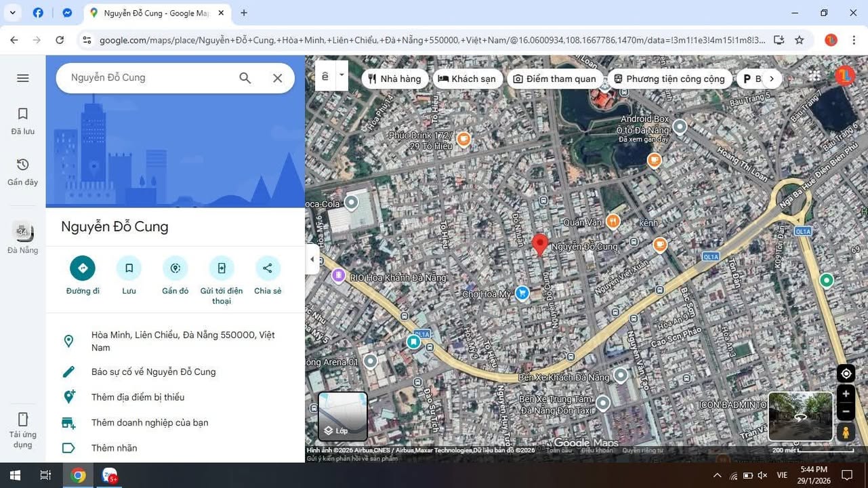Screen dimensions: 868x488
Task: Open the Lớp (layers) map style switcher
Action: point(342,415)
